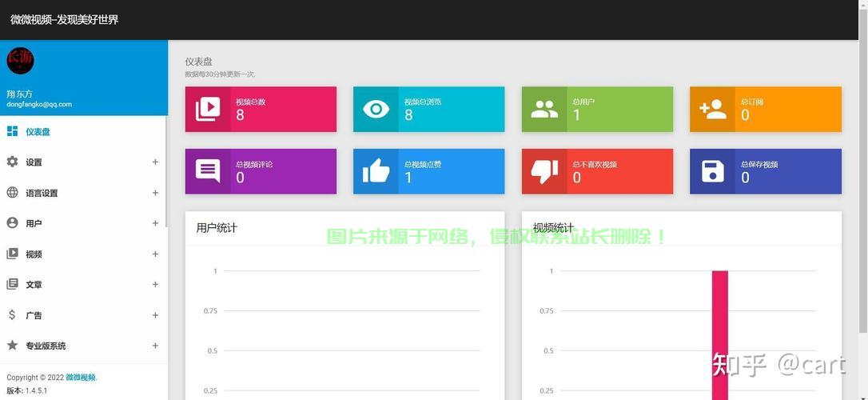Open the 用户 sidebar menu item
This screenshot has height=400, width=868.
(83, 222)
